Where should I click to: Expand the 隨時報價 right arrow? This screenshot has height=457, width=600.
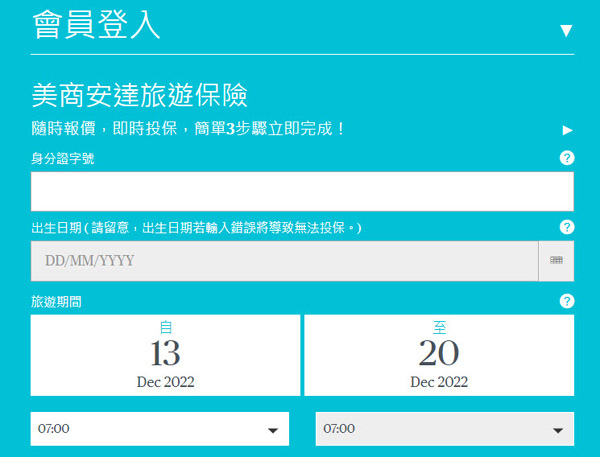tap(567, 131)
